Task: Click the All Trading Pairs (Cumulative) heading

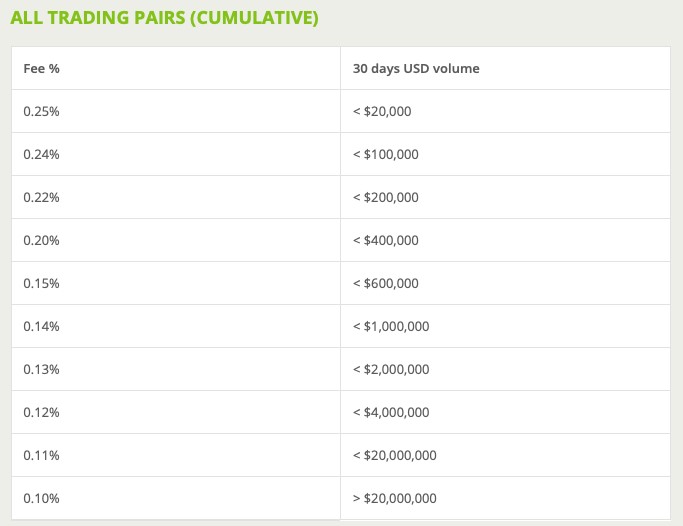Action: (x=164, y=18)
